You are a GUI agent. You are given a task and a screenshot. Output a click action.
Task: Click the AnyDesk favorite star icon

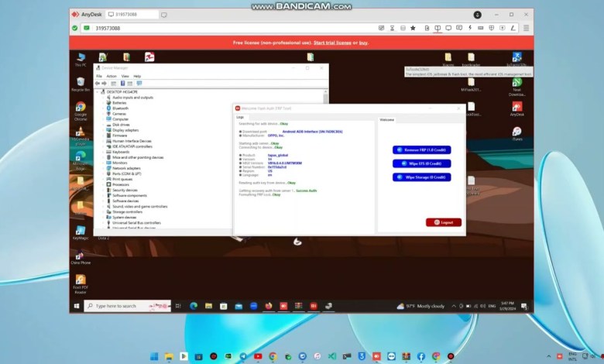pyautogui.click(x=413, y=28)
